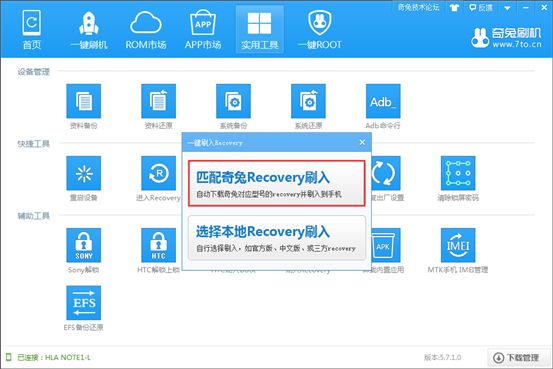This screenshot has height=369, width=553.
Task: Open the APP市场 tab
Action: click(x=203, y=30)
